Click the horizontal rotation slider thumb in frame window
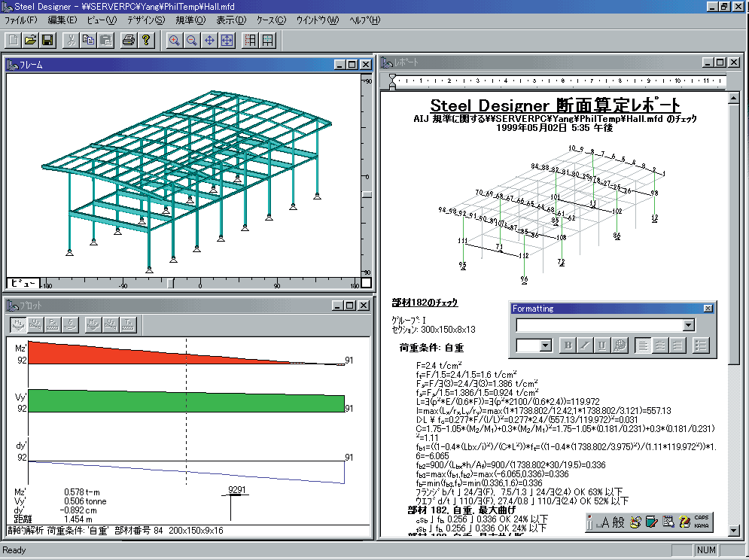Screen dimensions: 749x560 click(171, 284)
